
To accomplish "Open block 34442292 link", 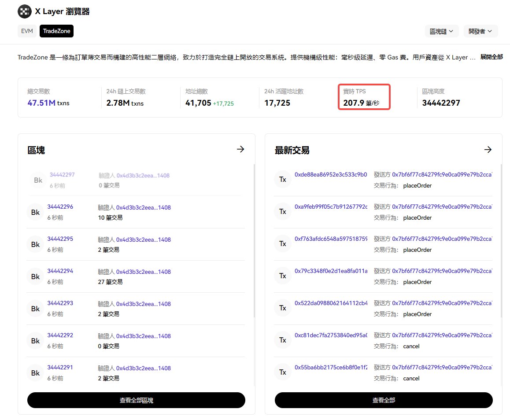I will click(60, 335).
